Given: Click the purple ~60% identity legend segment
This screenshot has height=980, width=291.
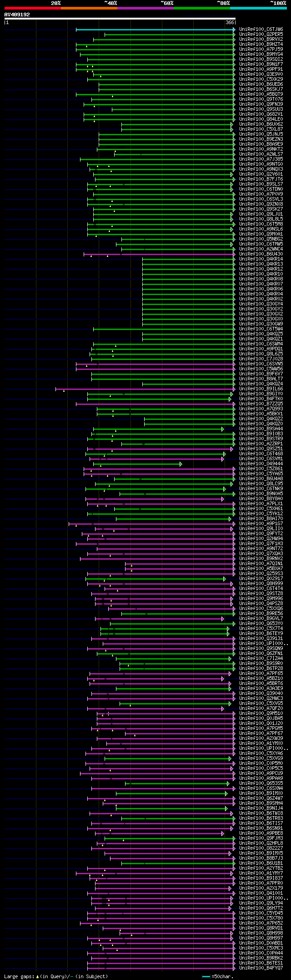Looking at the screenshot, I should coord(145,8).
